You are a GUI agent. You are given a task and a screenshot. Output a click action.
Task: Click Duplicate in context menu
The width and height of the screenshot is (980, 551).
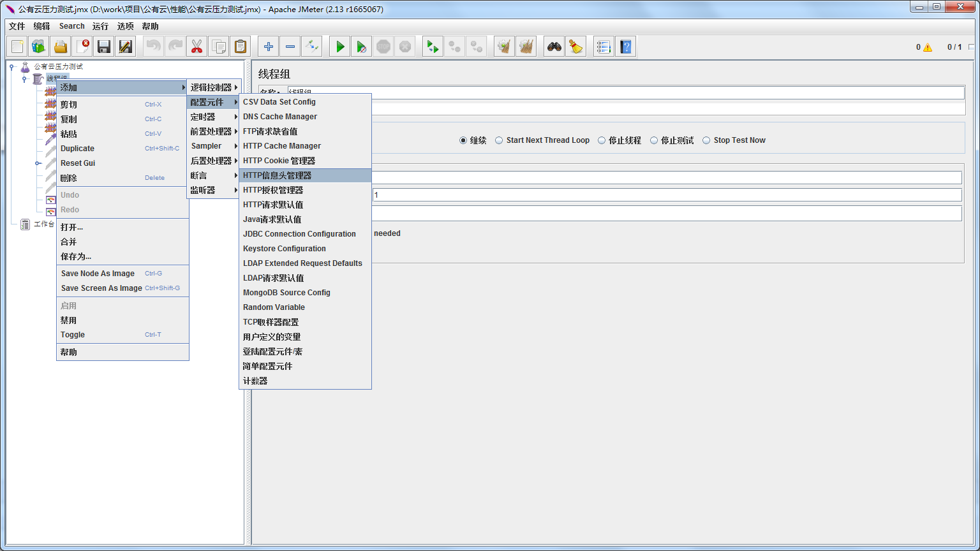122,149
